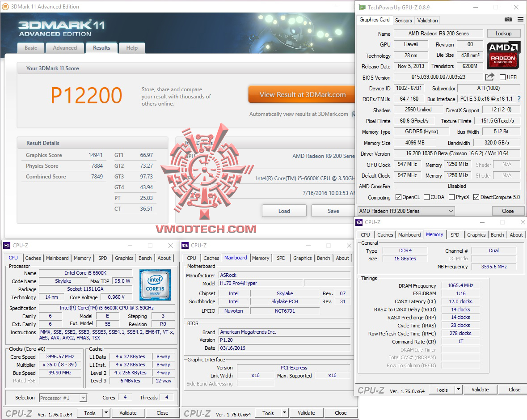Click the Bus Interface question mark icon
This screenshot has width=527, height=420.
tap(519, 99)
